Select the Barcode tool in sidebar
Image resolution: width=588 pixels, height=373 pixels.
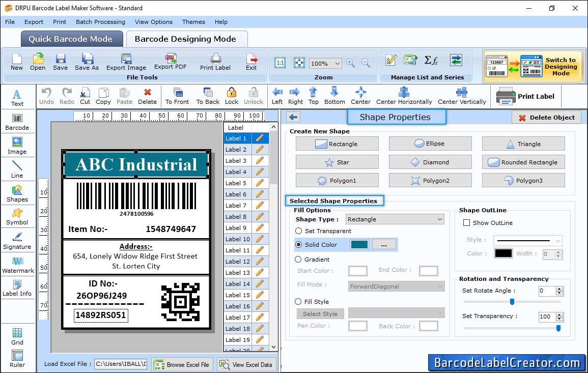pyautogui.click(x=17, y=122)
